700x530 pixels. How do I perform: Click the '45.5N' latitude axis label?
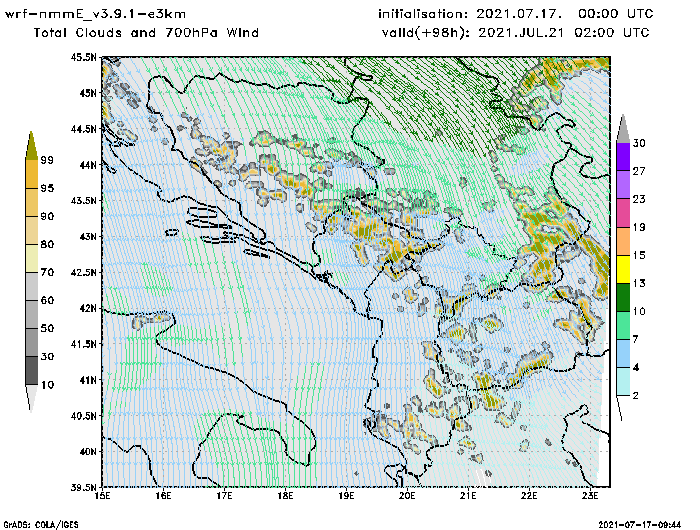83,57
